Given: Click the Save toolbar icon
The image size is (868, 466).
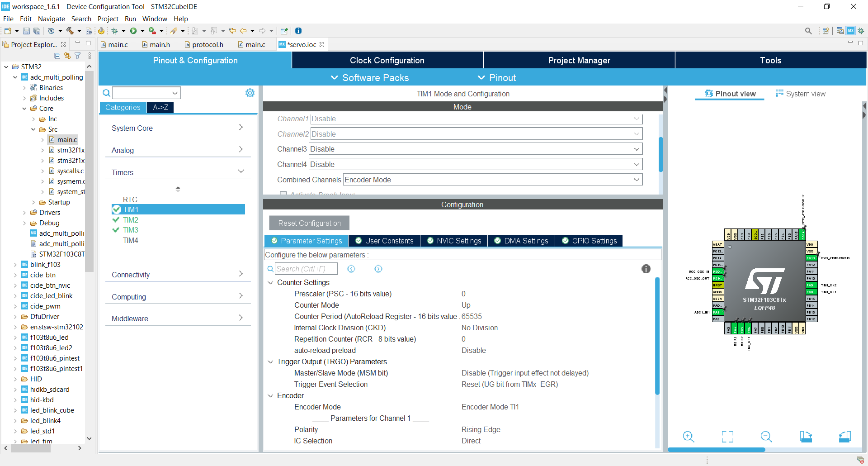Looking at the screenshot, I should pyautogui.click(x=26, y=31).
